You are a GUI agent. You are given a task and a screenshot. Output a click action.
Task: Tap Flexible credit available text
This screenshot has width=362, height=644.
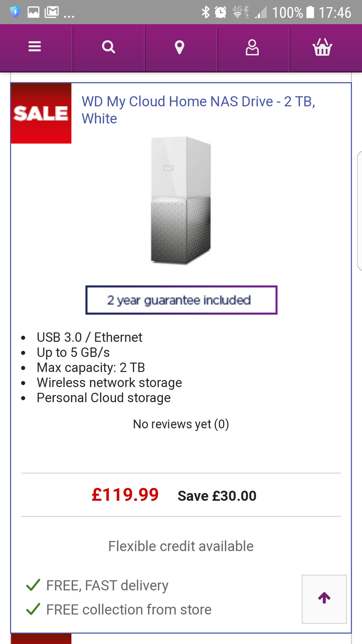(181, 546)
